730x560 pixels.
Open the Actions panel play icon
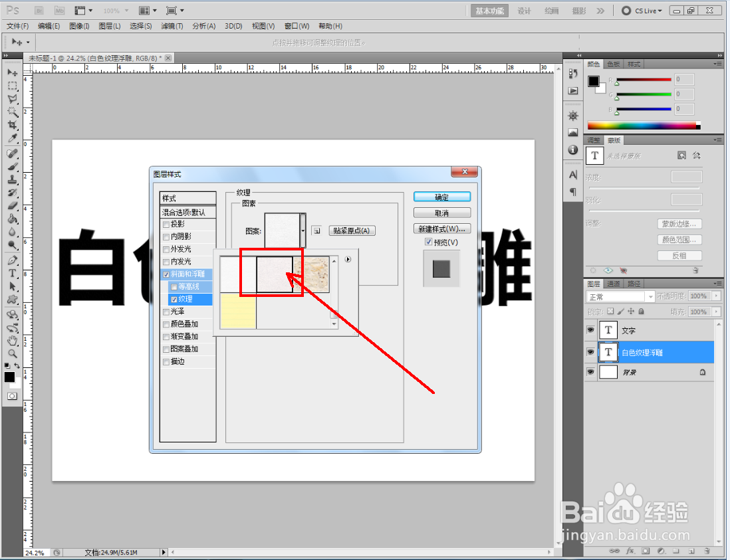pos(573,91)
